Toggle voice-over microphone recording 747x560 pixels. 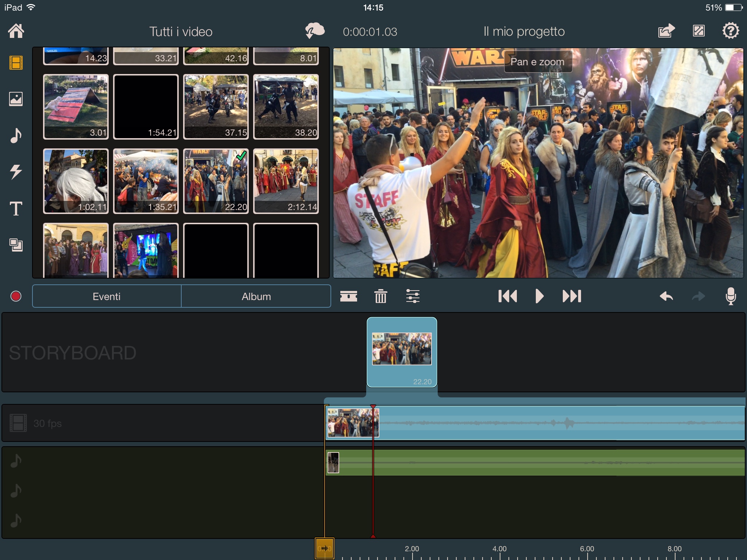tap(731, 296)
